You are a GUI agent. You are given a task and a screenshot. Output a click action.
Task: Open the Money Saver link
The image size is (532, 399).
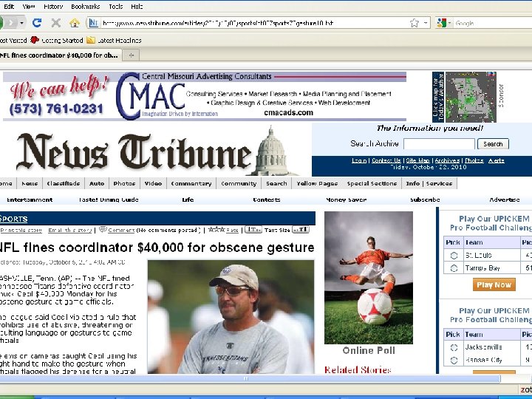(346, 199)
